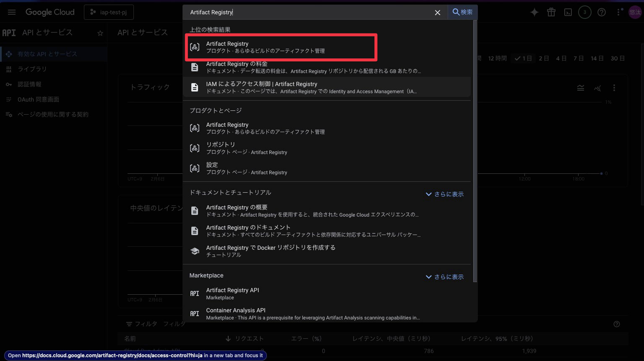Image resolution: width=644 pixels, height=361 pixels.
Task: Open metrics explorer icon on トラフィック chart
Action: [x=597, y=88]
